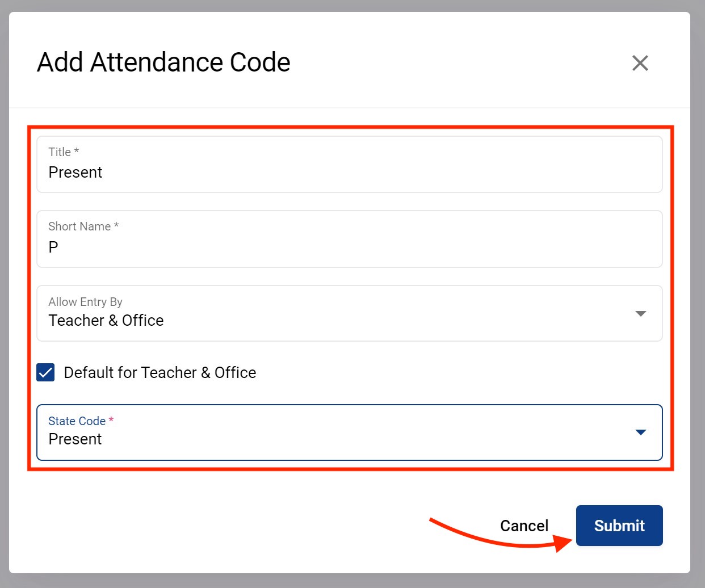This screenshot has width=705, height=588.
Task: Uncheck the Default for Teacher & Office checkbox
Action: (45, 373)
